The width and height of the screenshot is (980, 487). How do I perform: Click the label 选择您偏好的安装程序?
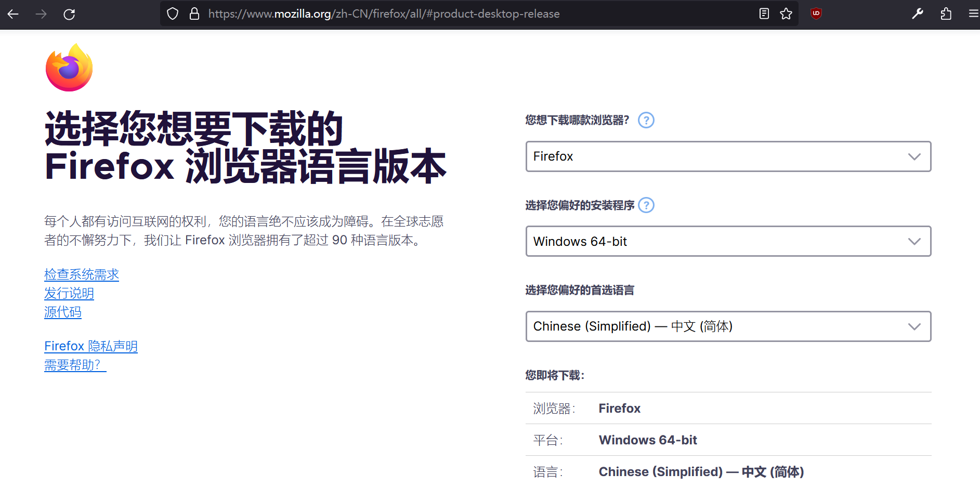point(580,205)
